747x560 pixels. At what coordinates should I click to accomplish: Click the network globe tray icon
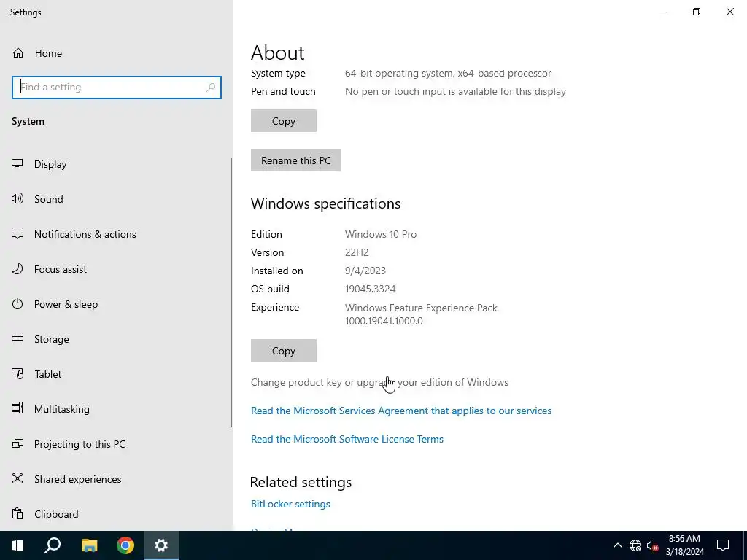635,545
